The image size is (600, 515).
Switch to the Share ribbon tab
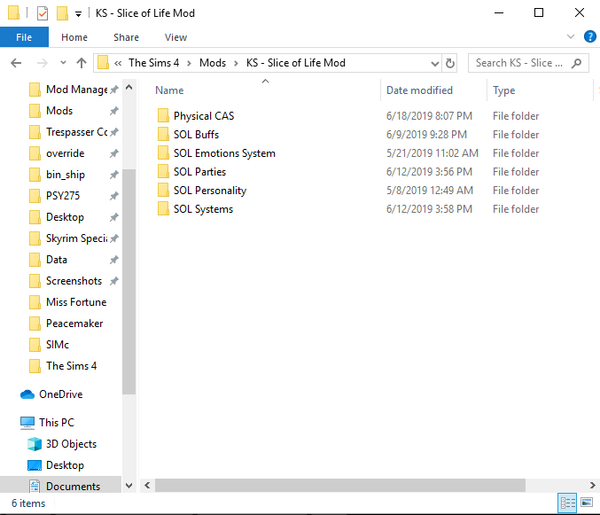tap(126, 37)
